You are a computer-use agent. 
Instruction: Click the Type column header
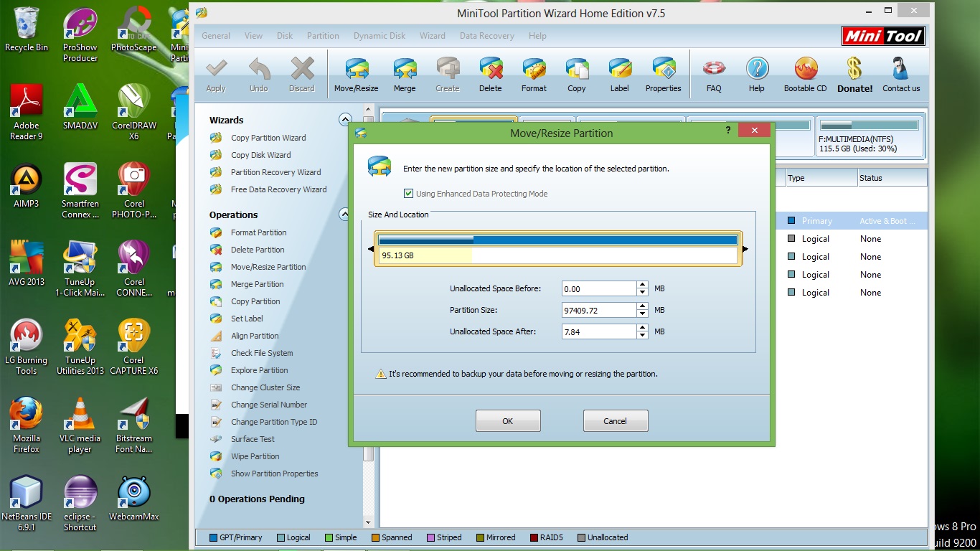pos(820,178)
